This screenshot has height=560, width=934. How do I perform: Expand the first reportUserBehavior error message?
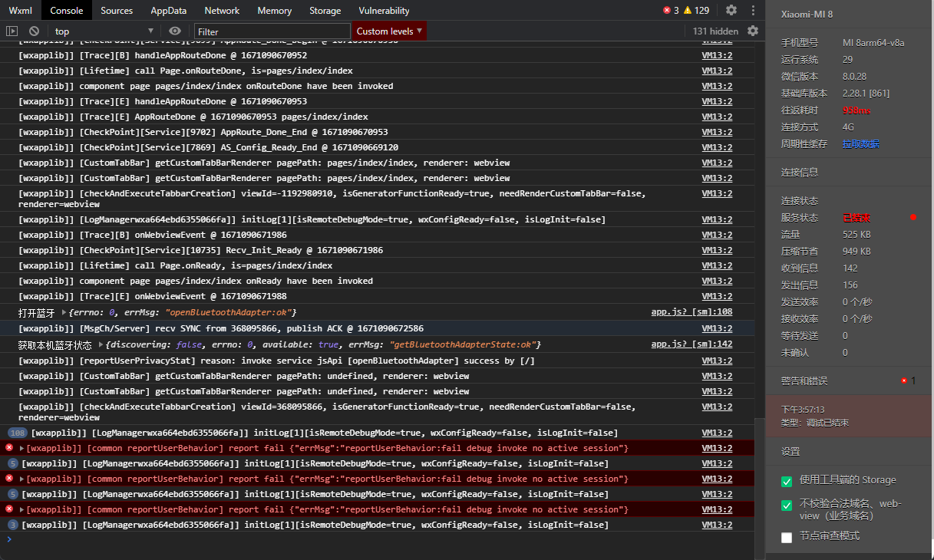click(x=22, y=448)
